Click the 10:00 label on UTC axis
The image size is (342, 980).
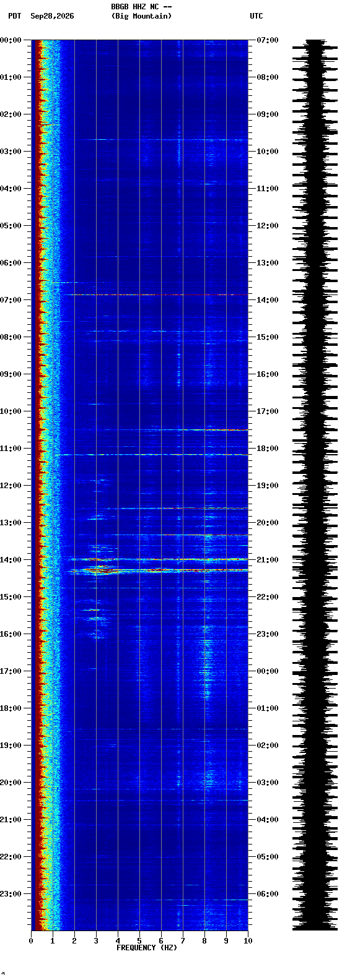point(268,152)
